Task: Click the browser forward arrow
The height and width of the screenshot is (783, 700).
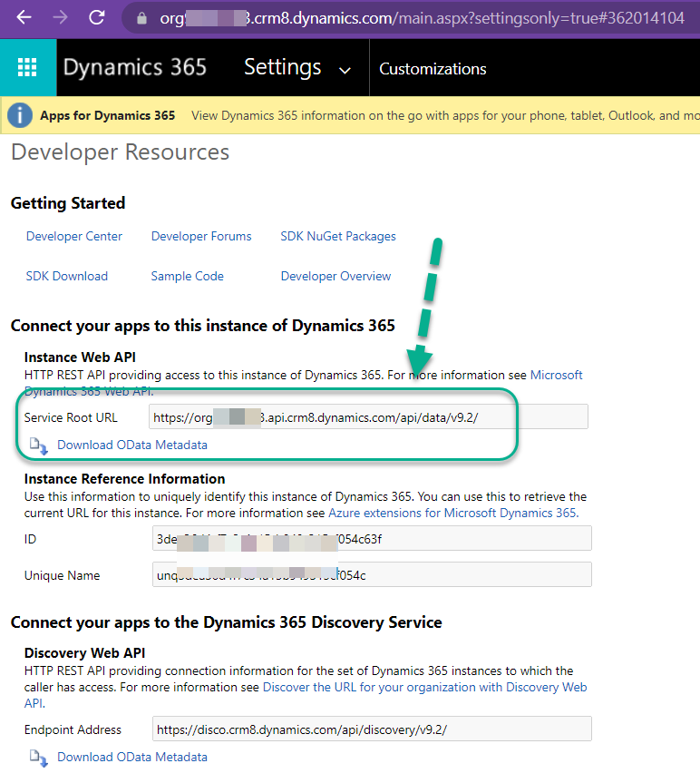Action: [x=60, y=17]
